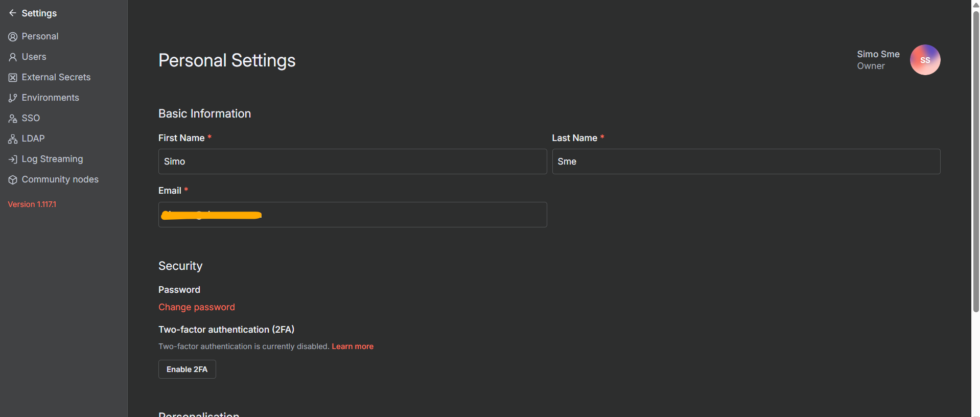Click the LDAP network icon

(13, 139)
